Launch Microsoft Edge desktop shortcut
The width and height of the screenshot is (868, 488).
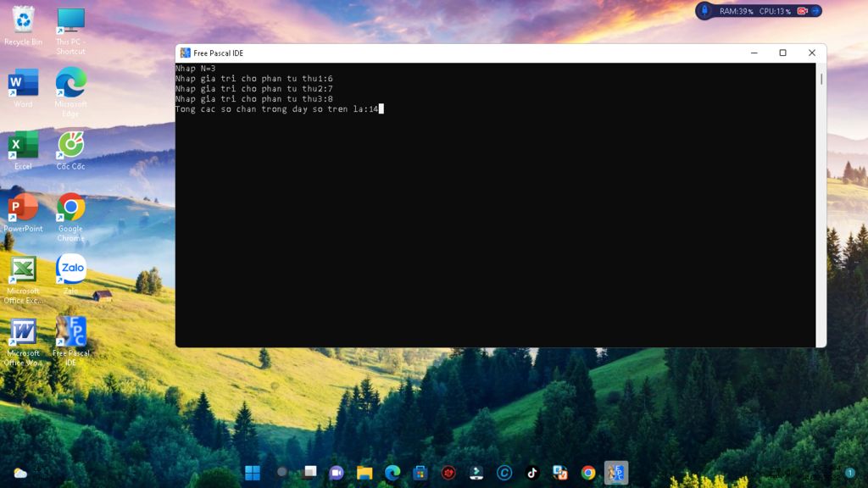tap(70, 91)
